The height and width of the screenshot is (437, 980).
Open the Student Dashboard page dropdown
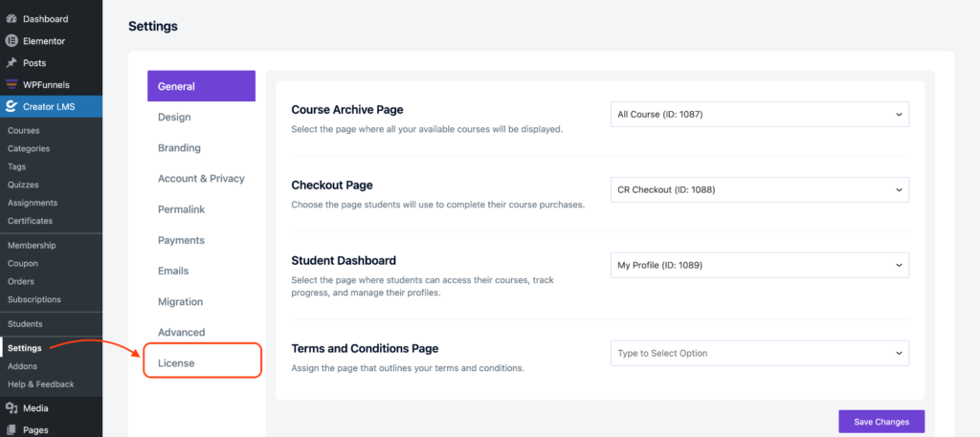(759, 265)
